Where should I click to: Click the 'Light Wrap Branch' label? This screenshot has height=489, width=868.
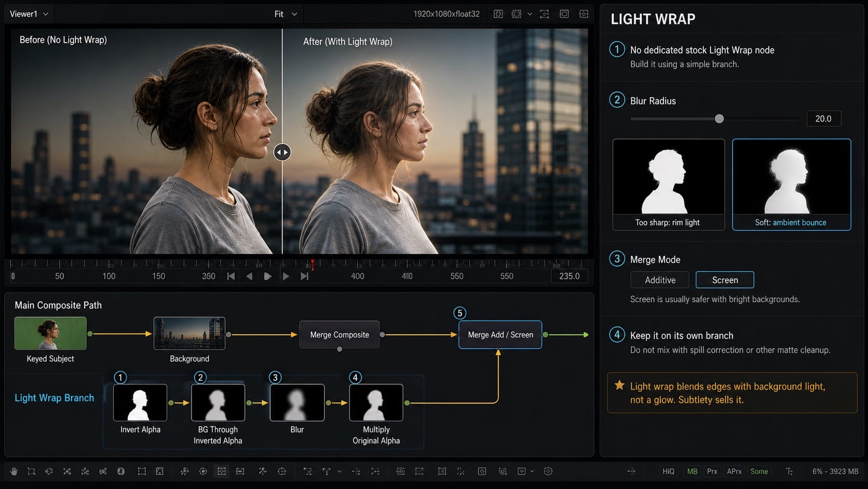(x=55, y=398)
